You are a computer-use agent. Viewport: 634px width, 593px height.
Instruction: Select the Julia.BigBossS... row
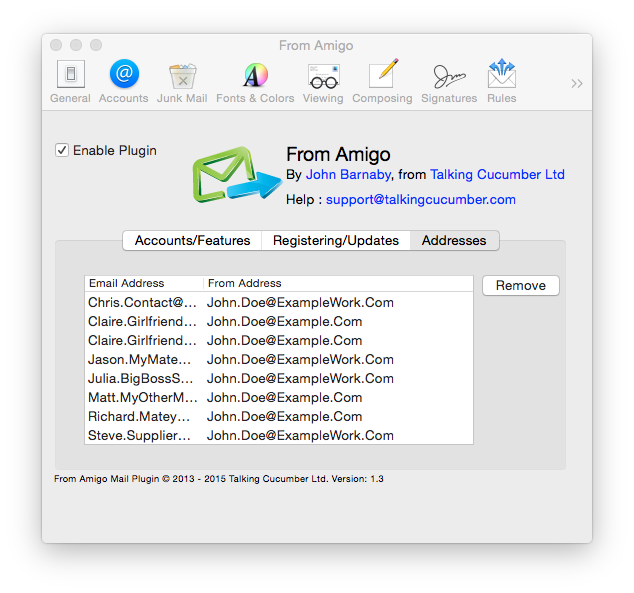(x=279, y=378)
